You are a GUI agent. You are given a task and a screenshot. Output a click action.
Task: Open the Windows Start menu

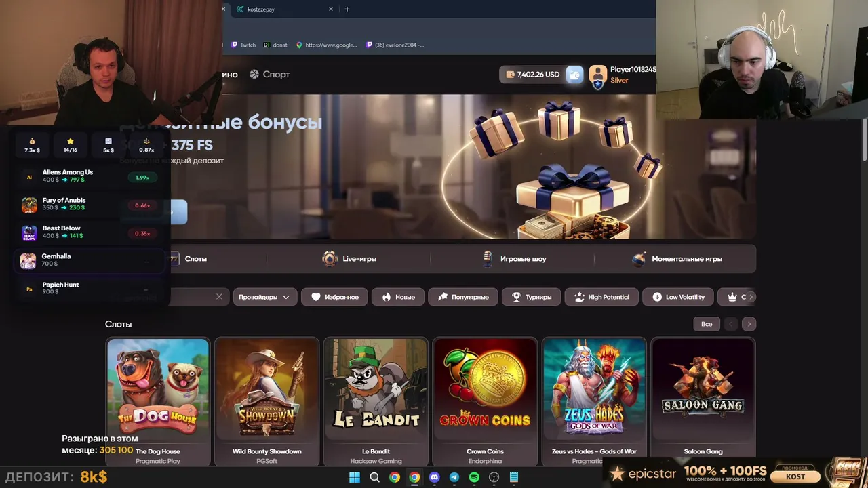[x=355, y=477]
